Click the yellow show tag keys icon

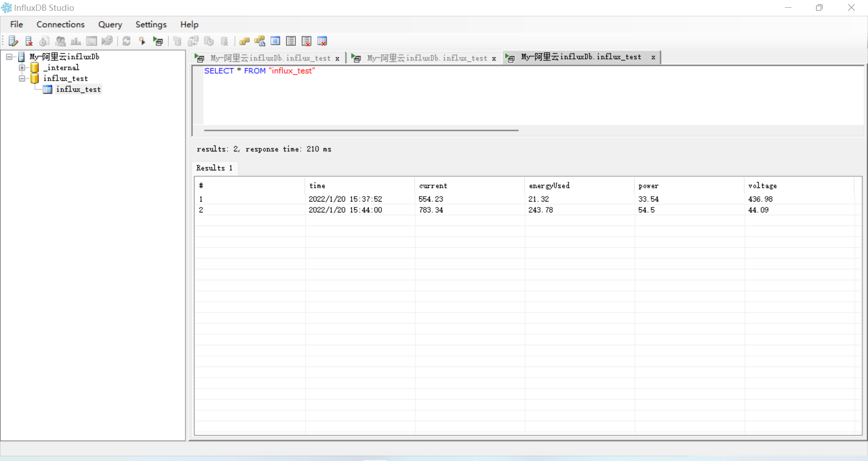point(244,41)
